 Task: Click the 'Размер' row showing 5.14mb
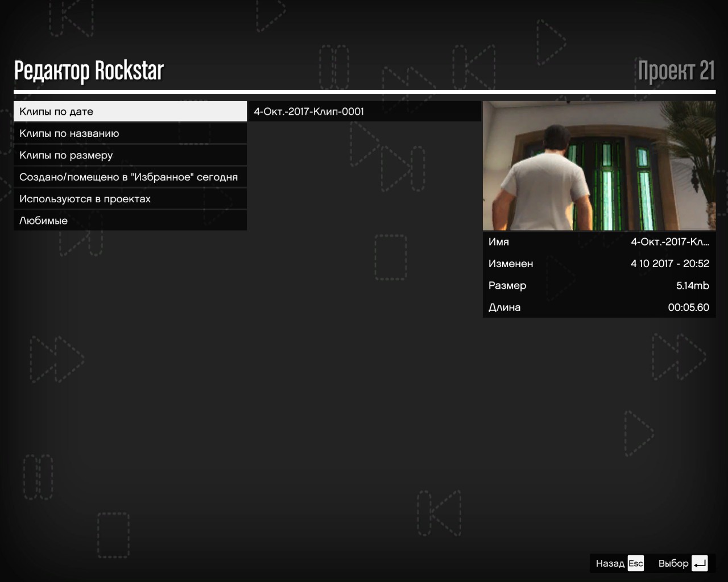599,285
